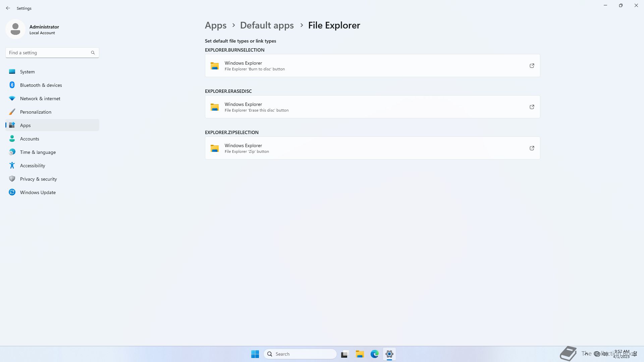
Task: Open Personalization settings
Action: (52, 112)
